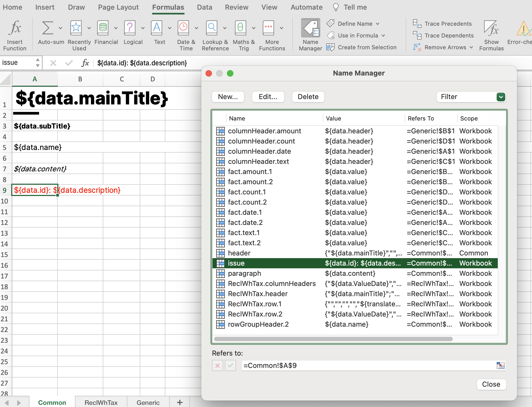This screenshot has width=532, height=407.
Task: Switch to the Insert ribbon tab
Action: (45, 7)
